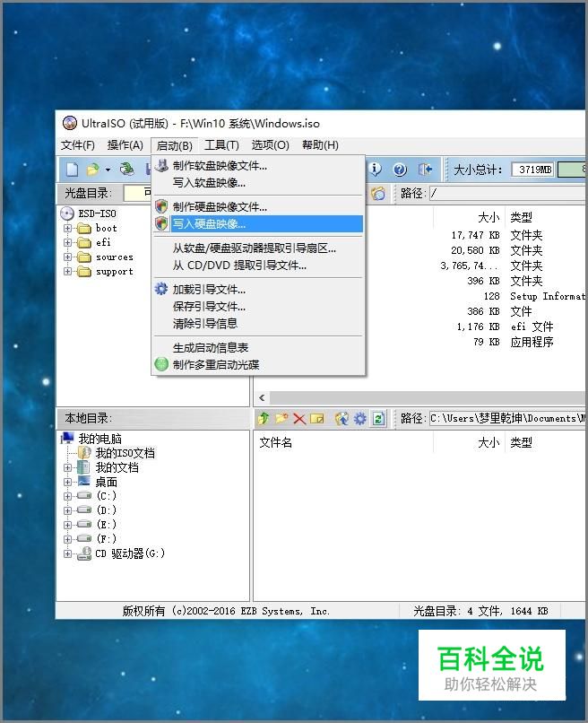Expand the (D:) drive node
Image resolution: width=588 pixels, height=723 pixels.
(68, 510)
